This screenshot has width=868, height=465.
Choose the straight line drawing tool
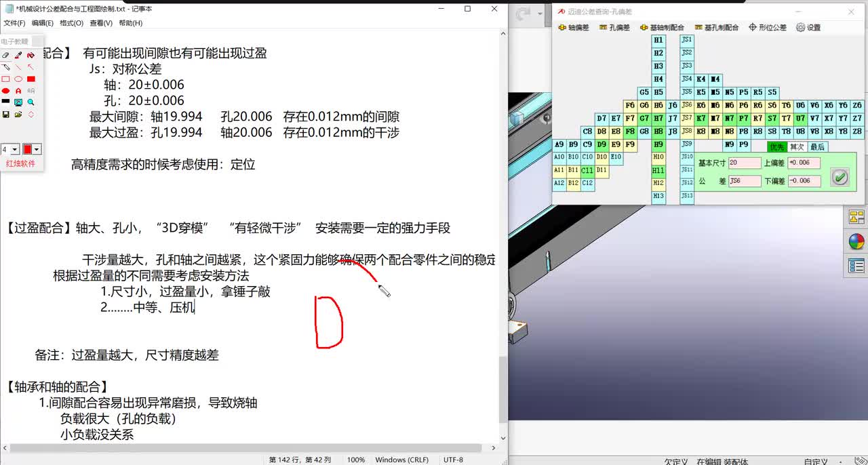[x=18, y=67]
